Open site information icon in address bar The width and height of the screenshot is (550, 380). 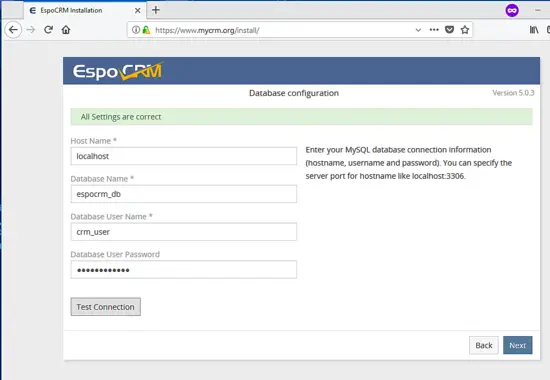tap(136, 30)
